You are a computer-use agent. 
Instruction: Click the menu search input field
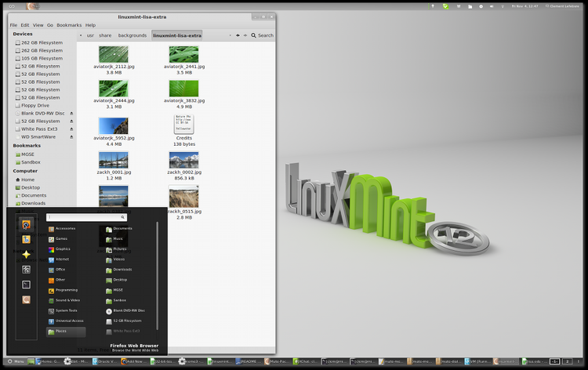coord(85,217)
